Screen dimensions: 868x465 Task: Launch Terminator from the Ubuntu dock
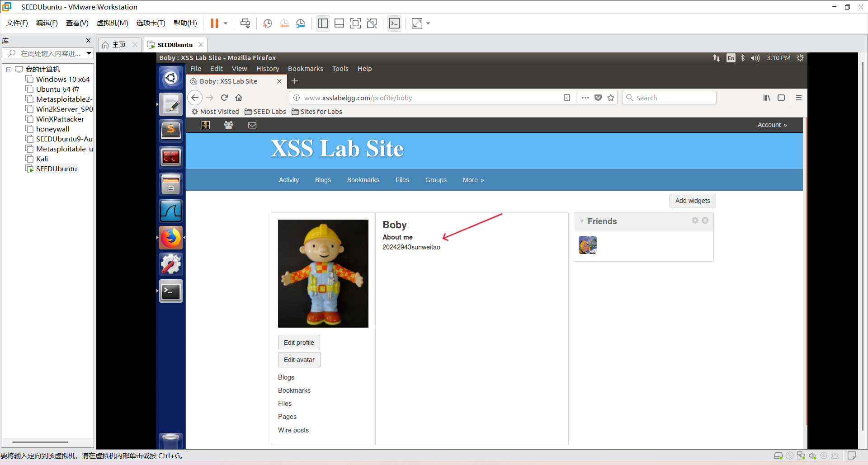click(171, 158)
